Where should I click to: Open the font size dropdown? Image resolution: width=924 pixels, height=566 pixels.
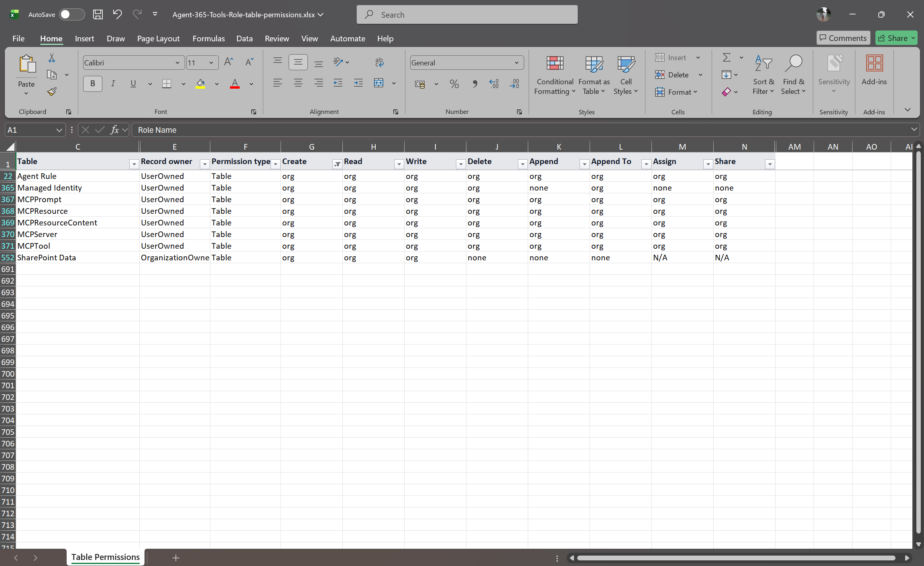tap(211, 63)
